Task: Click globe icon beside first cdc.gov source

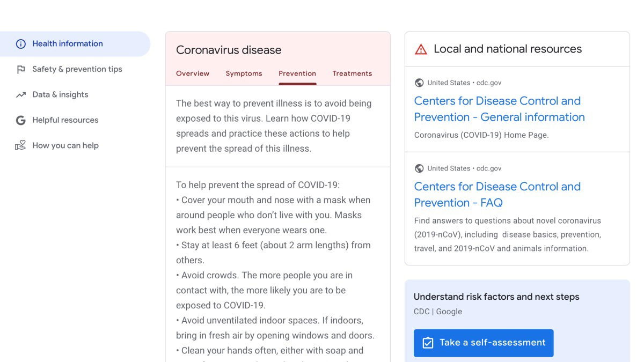Action: click(x=419, y=83)
